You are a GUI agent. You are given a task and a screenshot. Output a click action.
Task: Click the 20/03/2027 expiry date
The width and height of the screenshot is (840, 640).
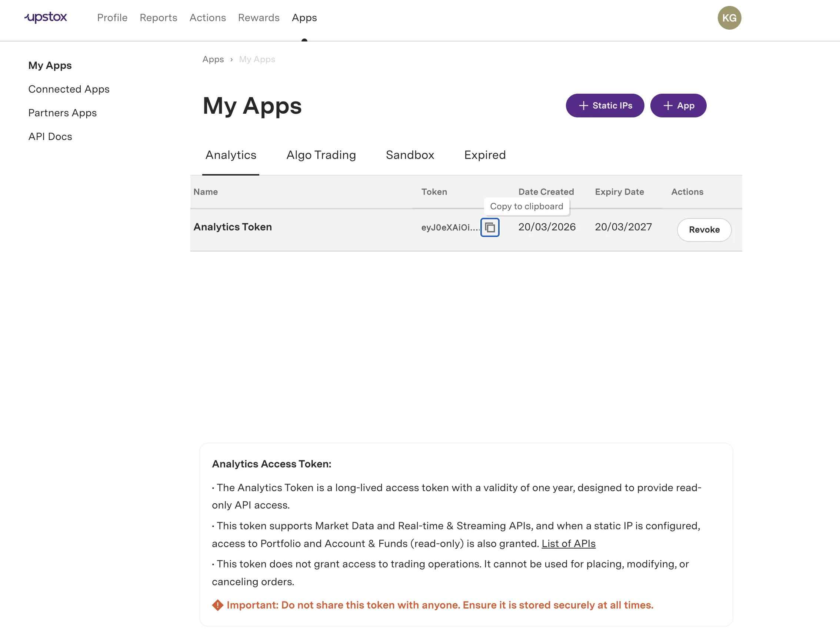click(x=623, y=227)
